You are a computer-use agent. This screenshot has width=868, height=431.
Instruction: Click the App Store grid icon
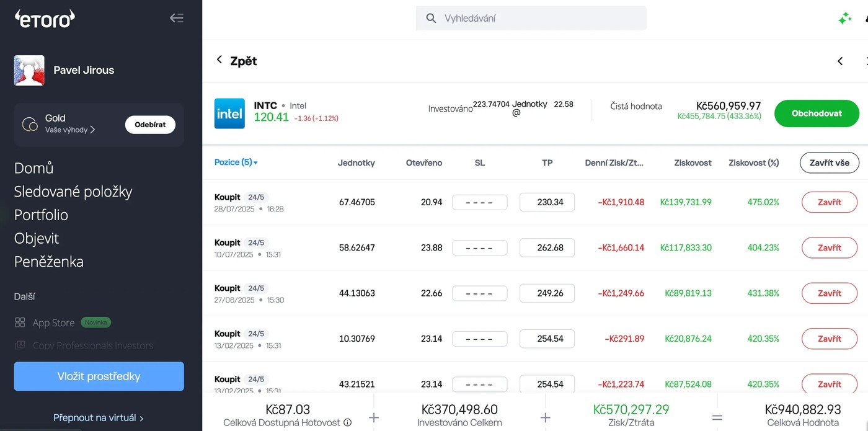(x=20, y=322)
